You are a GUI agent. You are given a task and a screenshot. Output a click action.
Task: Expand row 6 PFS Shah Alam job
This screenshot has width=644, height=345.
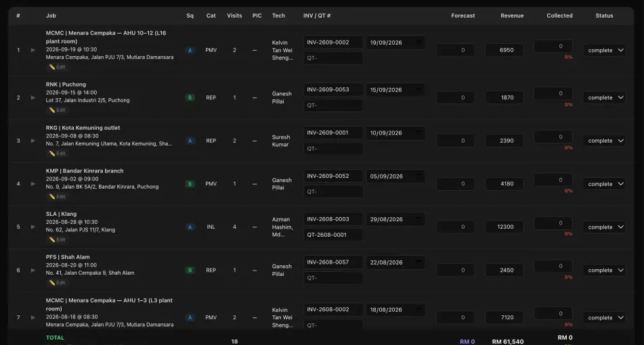[33, 271]
